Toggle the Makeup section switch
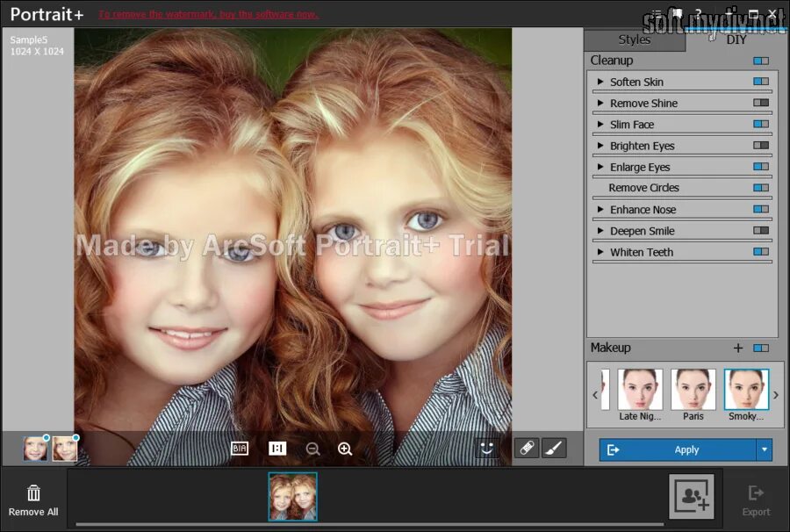790x532 pixels. coord(761,349)
